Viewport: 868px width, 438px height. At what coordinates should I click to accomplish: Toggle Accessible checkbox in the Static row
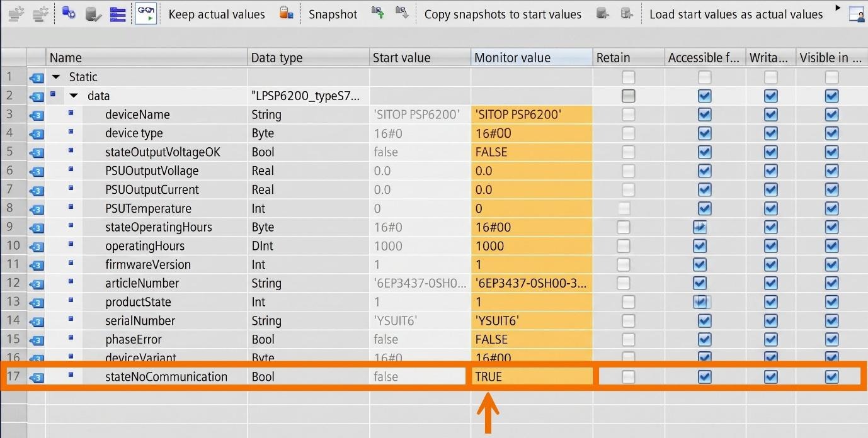(x=705, y=77)
